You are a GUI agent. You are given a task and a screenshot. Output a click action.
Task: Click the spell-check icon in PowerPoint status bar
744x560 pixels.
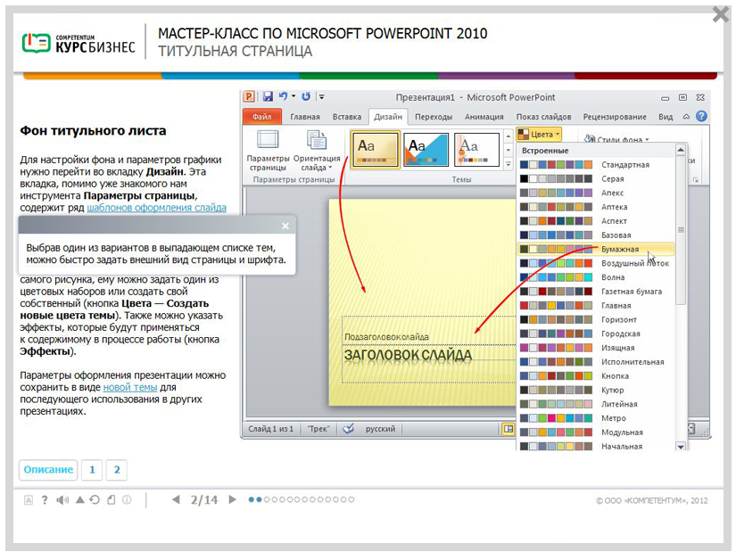click(x=349, y=429)
